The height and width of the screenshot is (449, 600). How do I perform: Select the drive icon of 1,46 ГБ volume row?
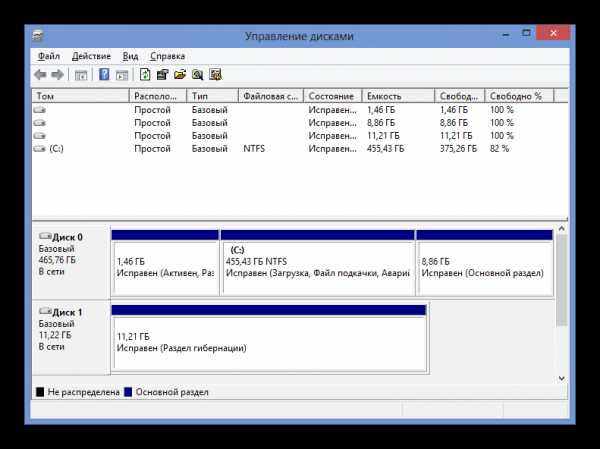(x=39, y=110)
